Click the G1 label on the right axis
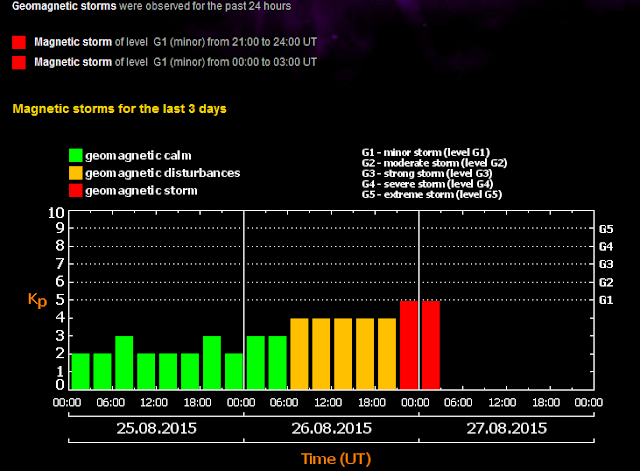Screen dimensions: 640x471 point(606,300)
